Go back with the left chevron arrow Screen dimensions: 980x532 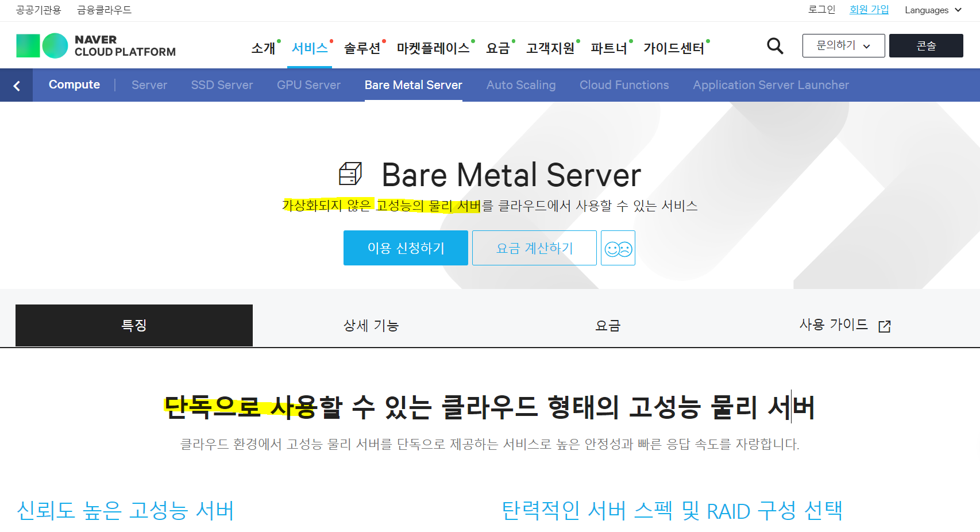tap(17, 86)
